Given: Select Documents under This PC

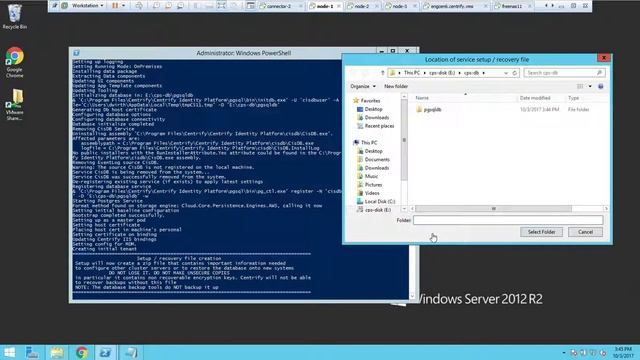Looking at the screenshot, I should [373, 160].
